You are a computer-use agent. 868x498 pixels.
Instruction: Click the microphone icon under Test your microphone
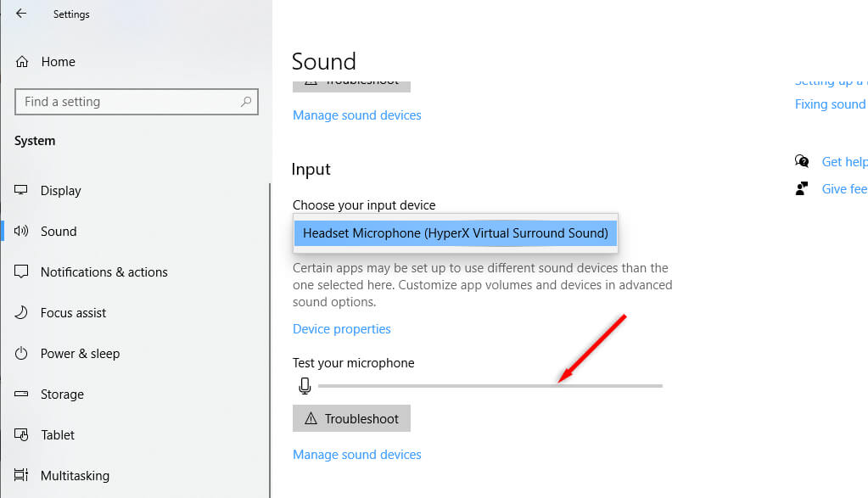305,387
